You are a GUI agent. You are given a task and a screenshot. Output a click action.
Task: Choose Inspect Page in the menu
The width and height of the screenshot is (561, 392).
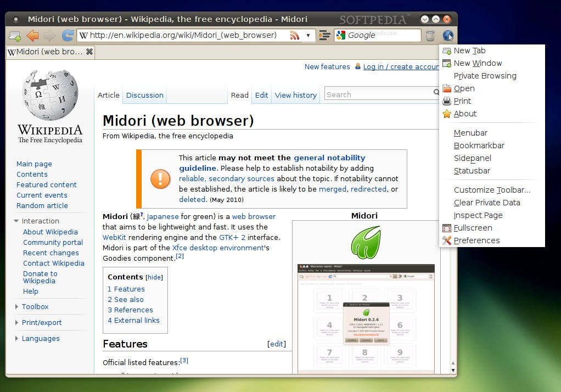(x=492, y=215)
